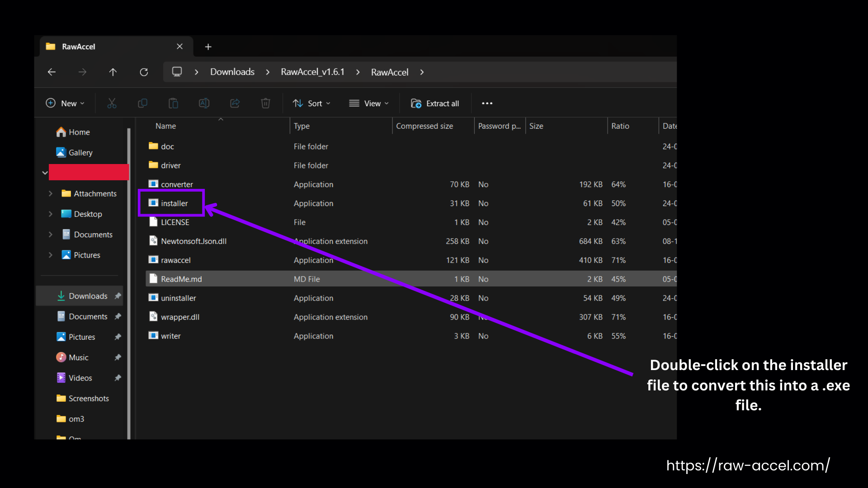Click the Refresh button in navigation bar
Screen dimensions: 868x488
tap(144, 72)
